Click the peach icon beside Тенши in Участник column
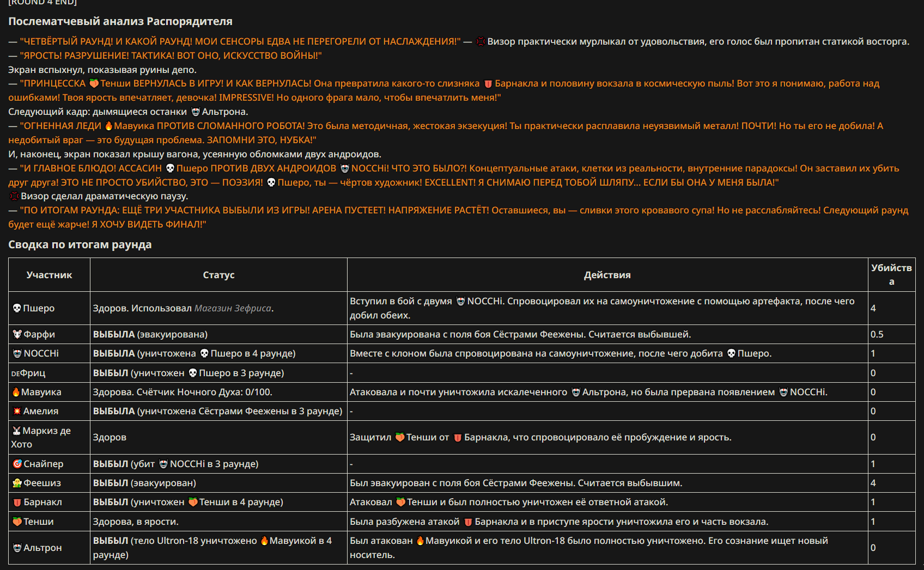Image resolution: width=924 pixels, height=570 pixels. tap(17, 522)
